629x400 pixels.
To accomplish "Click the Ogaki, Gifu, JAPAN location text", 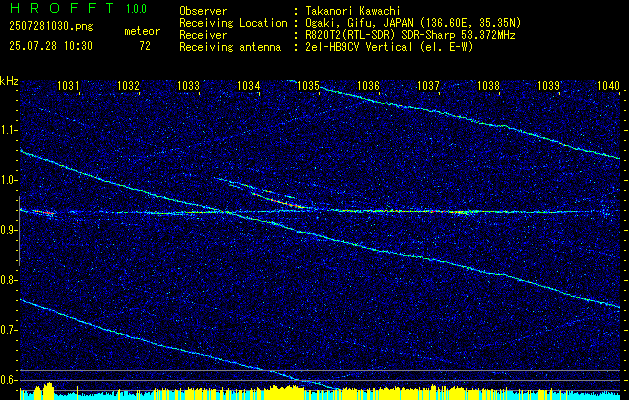I will point(413,23).
